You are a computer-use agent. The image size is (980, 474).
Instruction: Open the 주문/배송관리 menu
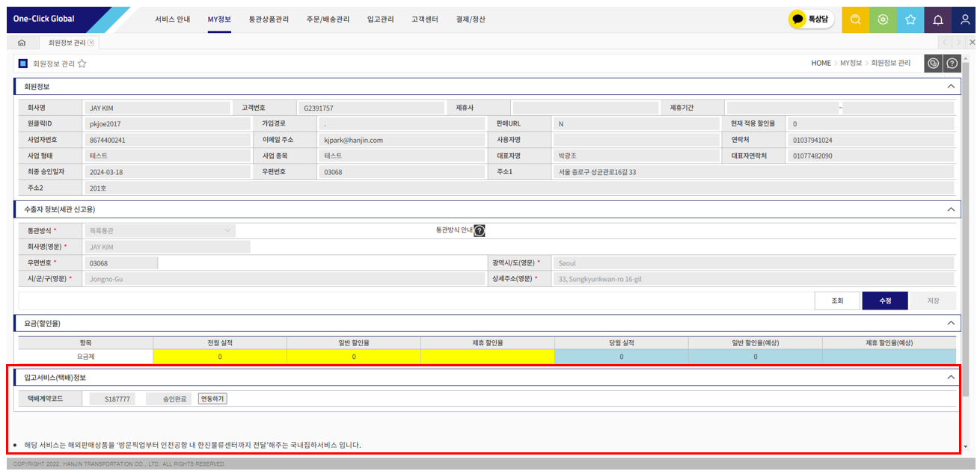coord(328,19)
